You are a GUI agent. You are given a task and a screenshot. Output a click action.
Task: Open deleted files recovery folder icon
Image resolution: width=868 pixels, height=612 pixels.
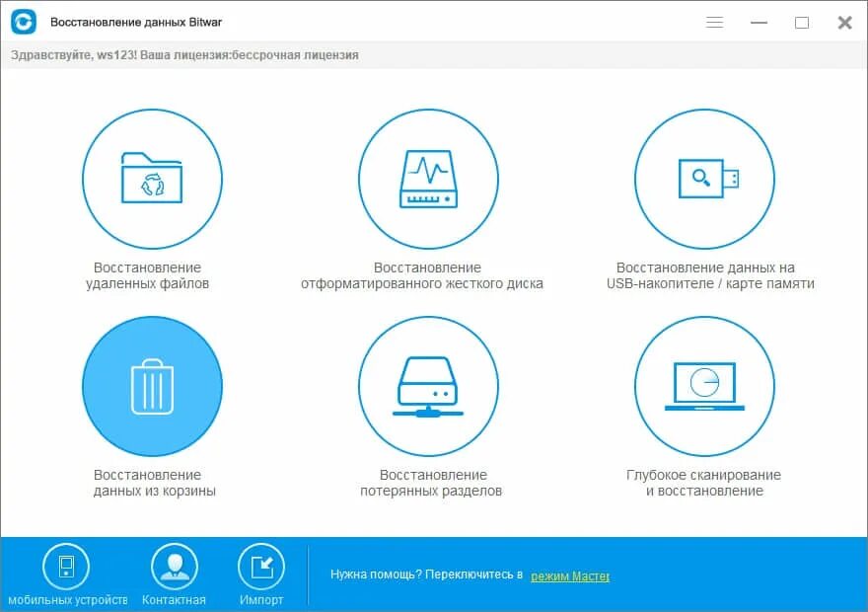click(152, 179)
